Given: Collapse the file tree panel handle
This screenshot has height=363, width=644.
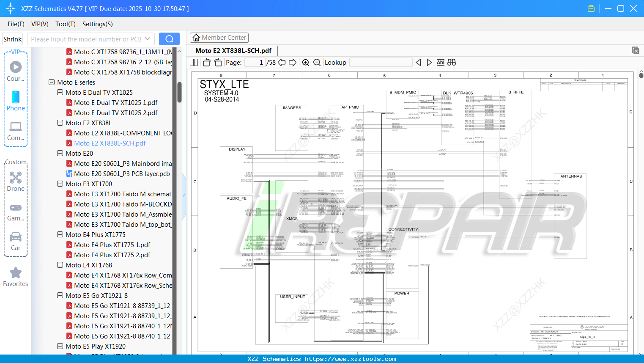Looking at the screenshot, I should pyautogui.click(x=184, y=195).
